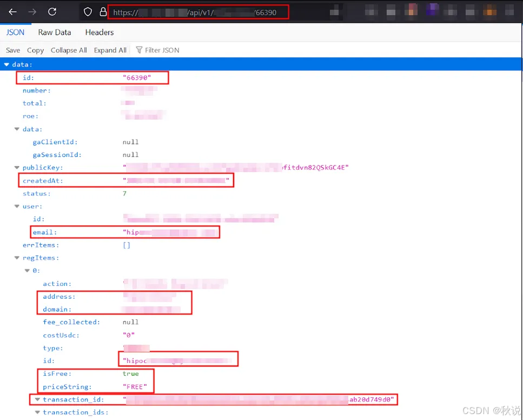
Task: Reload the page with refresh icon
Action: (x=52, y=12)
